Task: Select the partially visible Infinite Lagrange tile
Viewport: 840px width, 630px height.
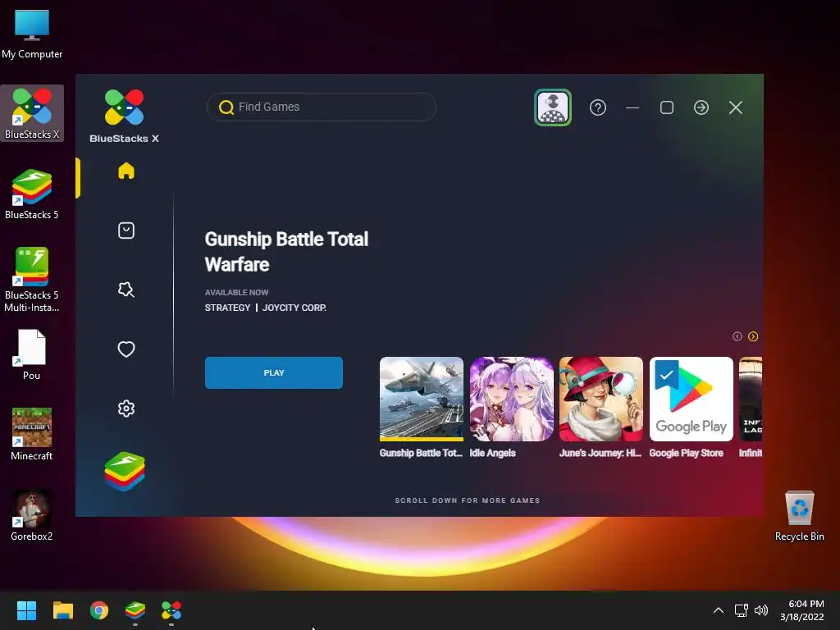Action: (x=751, y=399)
